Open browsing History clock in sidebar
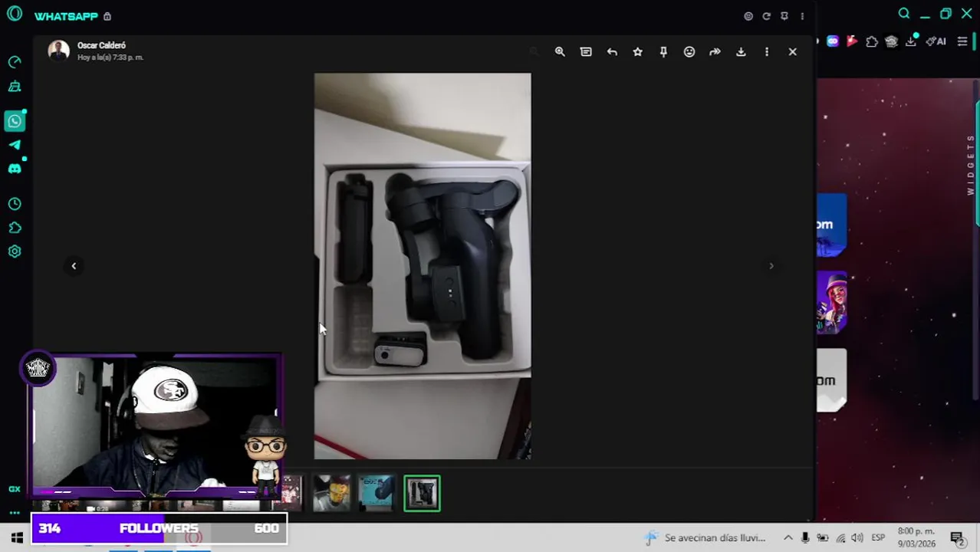 pos(15,204)
